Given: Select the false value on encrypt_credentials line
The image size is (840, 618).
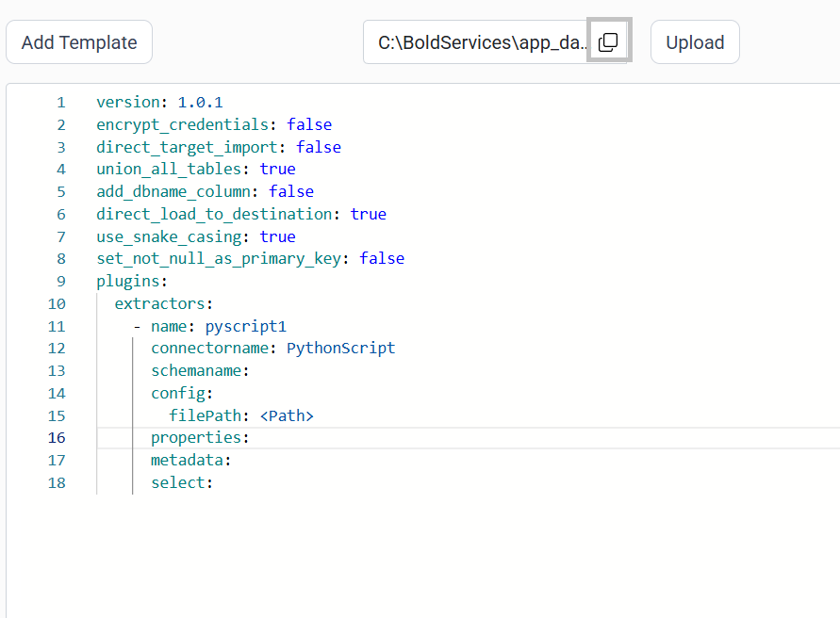Looking at the screenshot, I should click(x=309, y=124).
